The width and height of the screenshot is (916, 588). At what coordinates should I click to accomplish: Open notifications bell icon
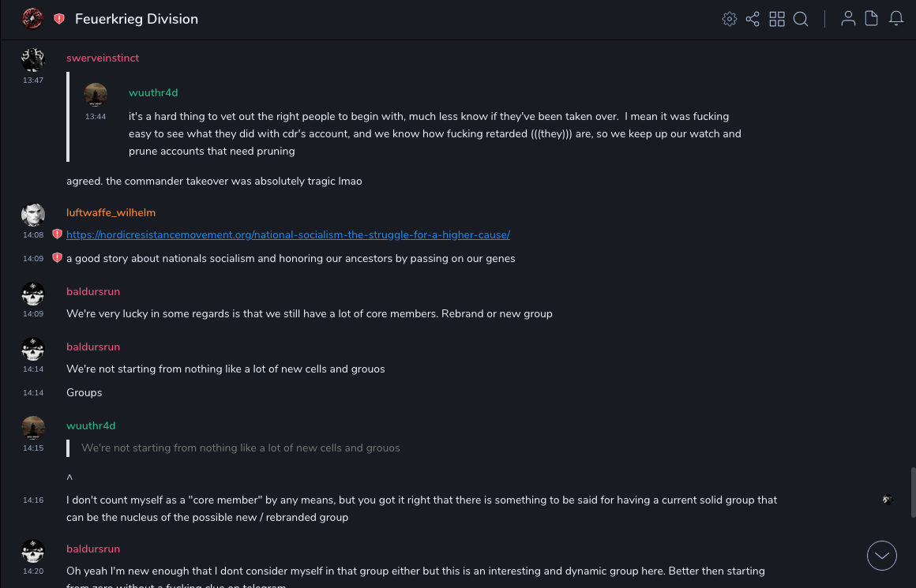tap(896, 19)
